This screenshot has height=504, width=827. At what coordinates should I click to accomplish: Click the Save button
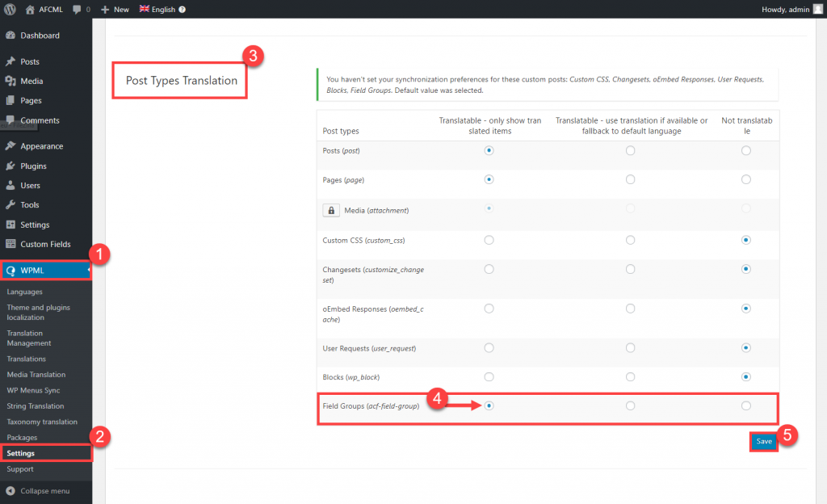click(x=764, y=442)
